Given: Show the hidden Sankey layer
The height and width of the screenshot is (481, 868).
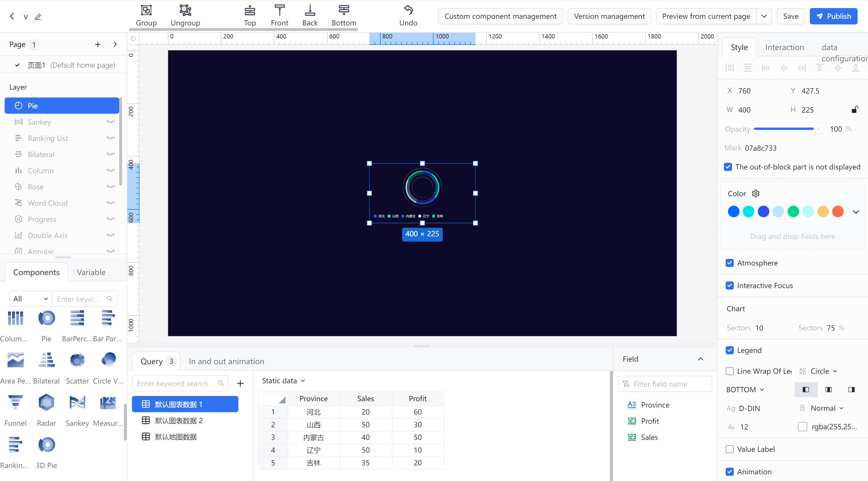Looking at the screenshot, I should [111, 121].
